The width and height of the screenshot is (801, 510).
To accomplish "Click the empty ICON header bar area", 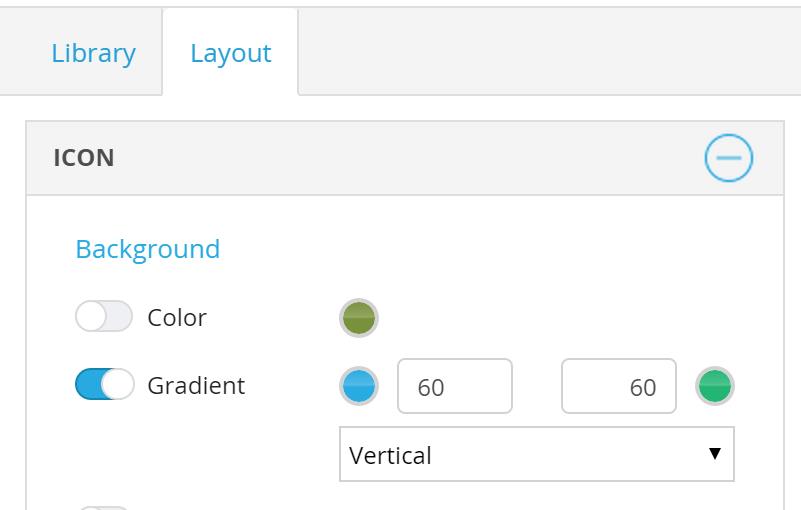I will (400, 158).
